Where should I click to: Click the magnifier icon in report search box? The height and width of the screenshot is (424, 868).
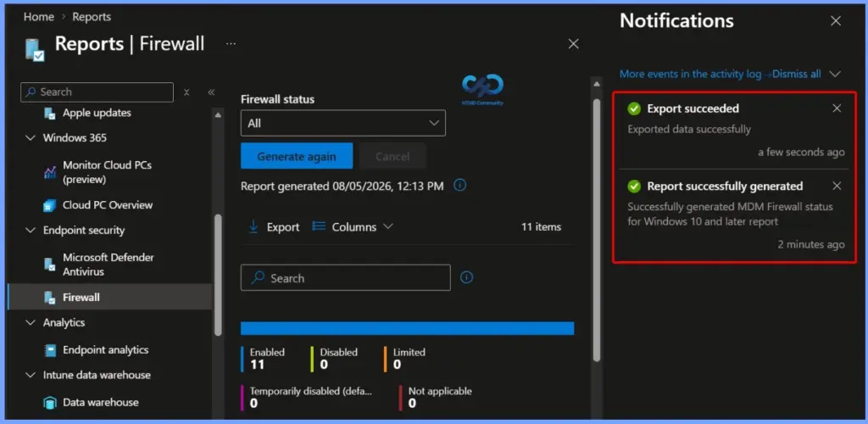258,278
